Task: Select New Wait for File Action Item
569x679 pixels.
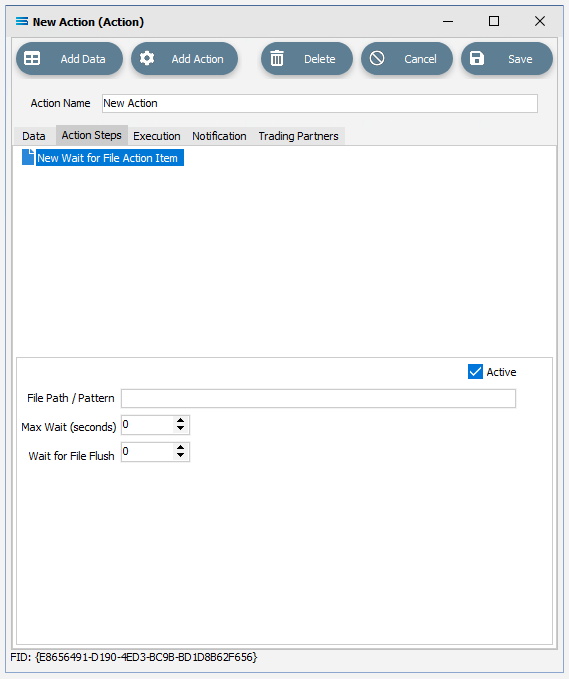Action: coord(107,158)
